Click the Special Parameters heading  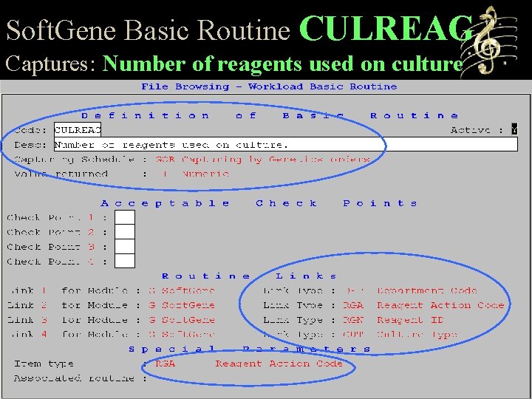250,349
